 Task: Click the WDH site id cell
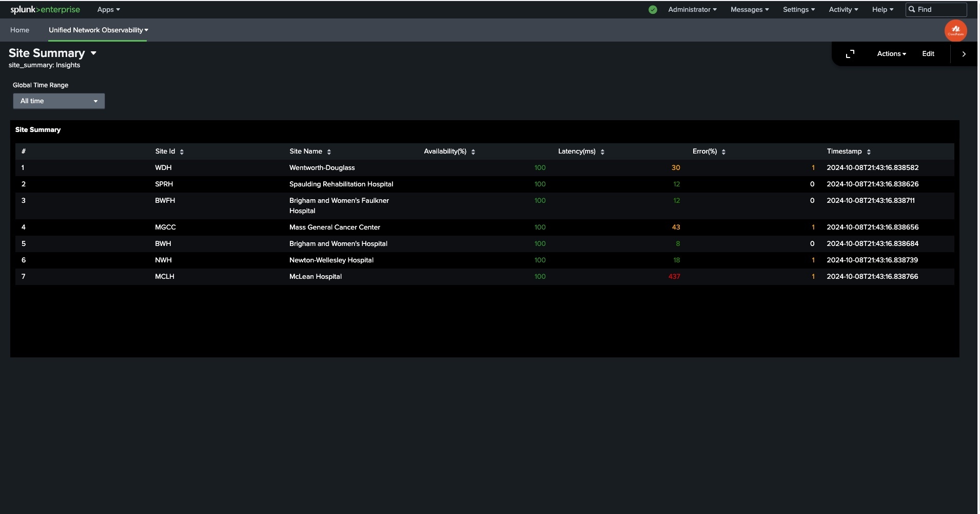(163, 168)
